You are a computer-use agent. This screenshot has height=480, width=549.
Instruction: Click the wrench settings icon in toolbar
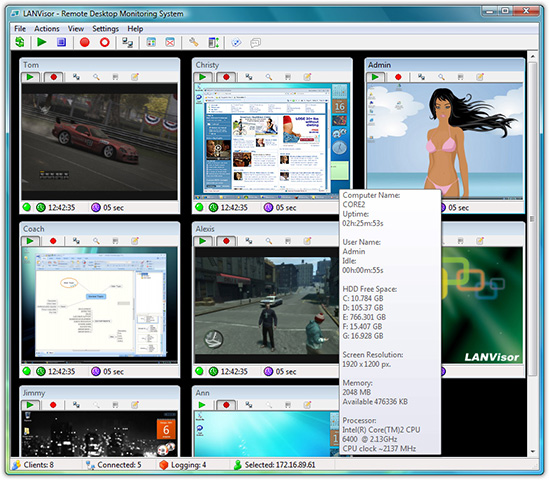click(x=193, y=42)
